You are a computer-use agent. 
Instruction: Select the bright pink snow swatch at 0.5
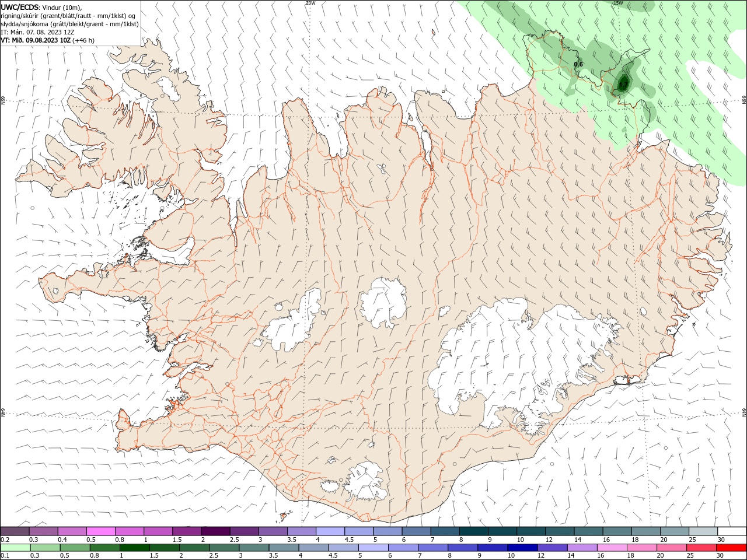coord(100,531)
